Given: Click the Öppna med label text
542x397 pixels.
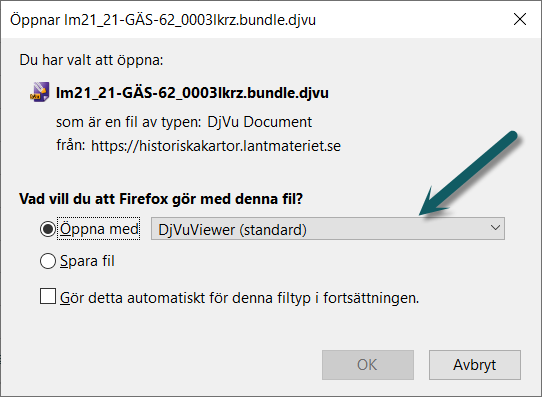Looking at the screenshot, I should pyautogui.click(x=99, y=228).
